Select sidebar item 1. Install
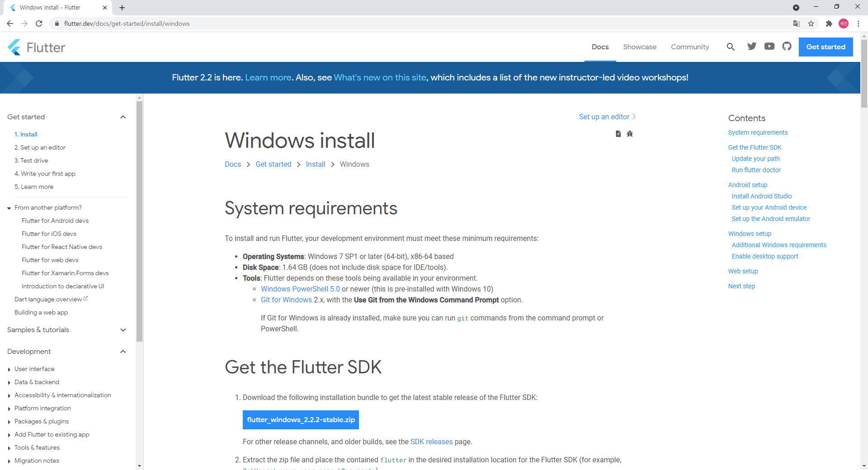 pos(26,134)
